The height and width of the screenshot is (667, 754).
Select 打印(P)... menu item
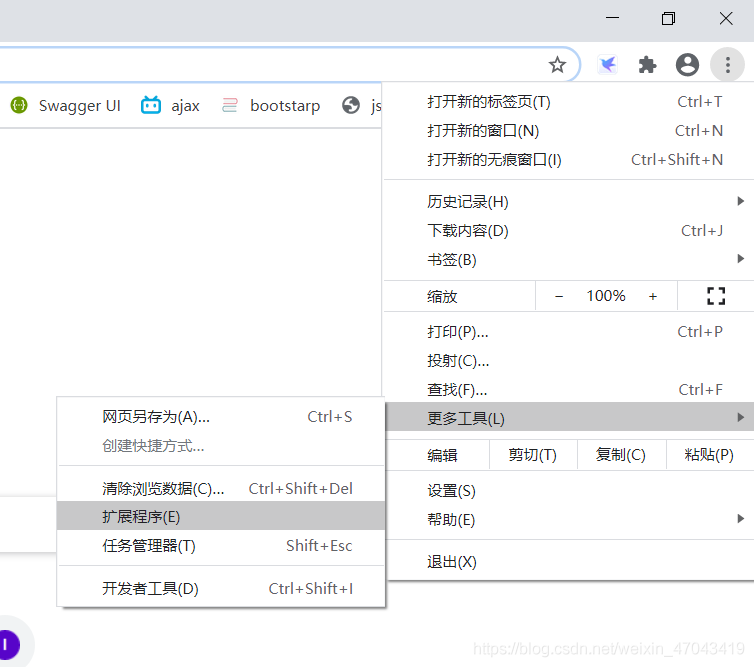coord(569,332)
